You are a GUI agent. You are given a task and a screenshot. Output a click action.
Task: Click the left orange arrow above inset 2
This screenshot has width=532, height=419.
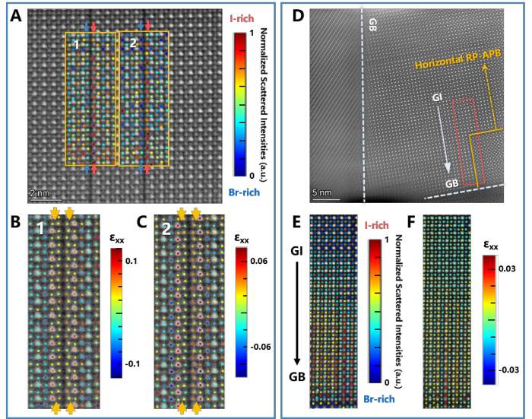[x=182, y=214]
